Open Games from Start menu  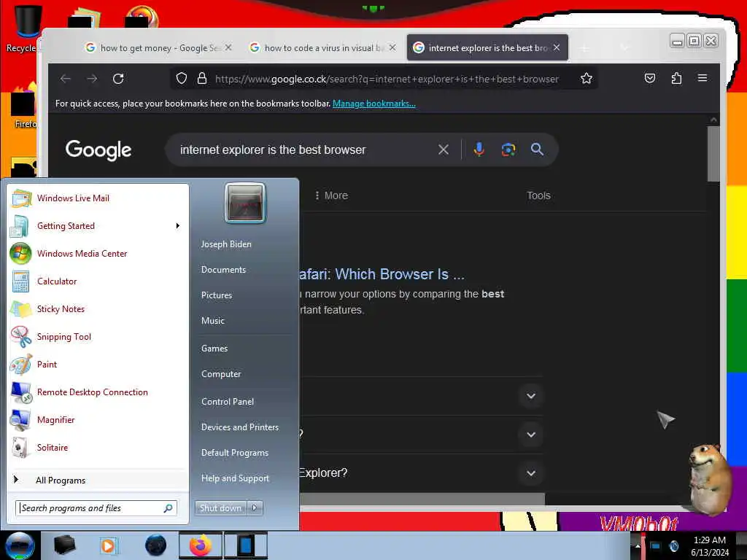click(x=214, y=349)
